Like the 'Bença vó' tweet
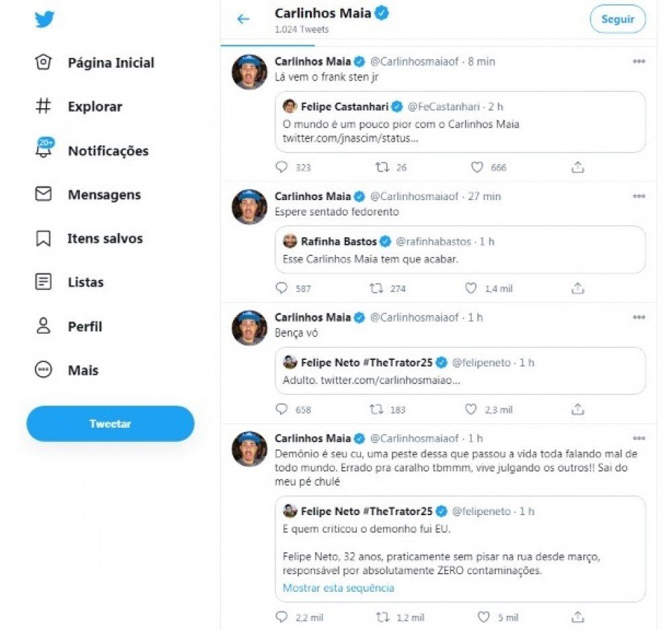Viewport: 672px width, 630px height. point(470,410)
